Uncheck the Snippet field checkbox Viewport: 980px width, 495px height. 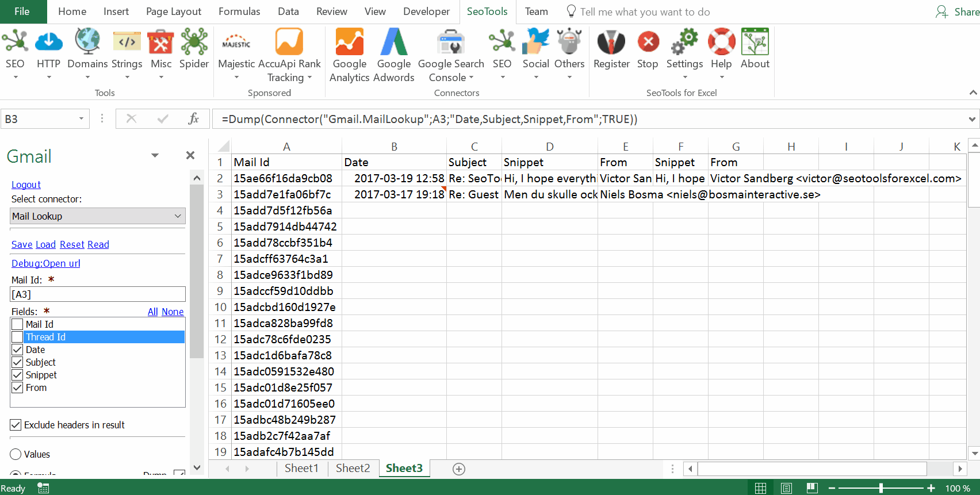[18, 375]
